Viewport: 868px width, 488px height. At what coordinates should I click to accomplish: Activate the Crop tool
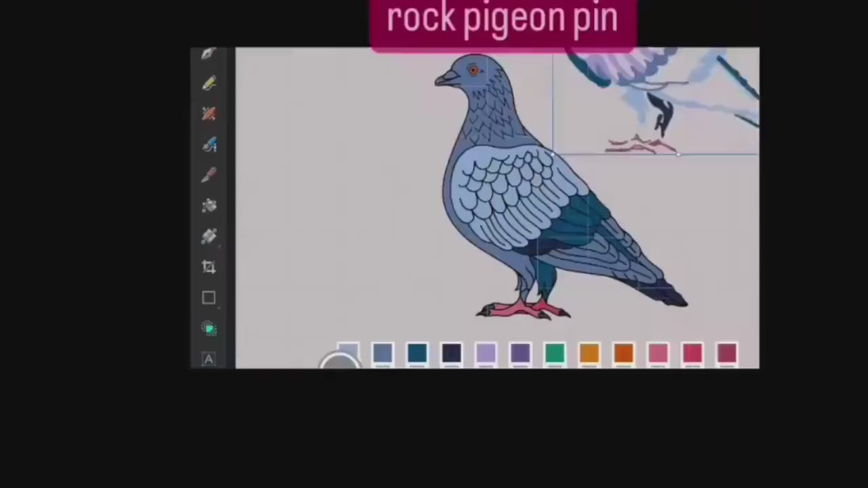209,266
